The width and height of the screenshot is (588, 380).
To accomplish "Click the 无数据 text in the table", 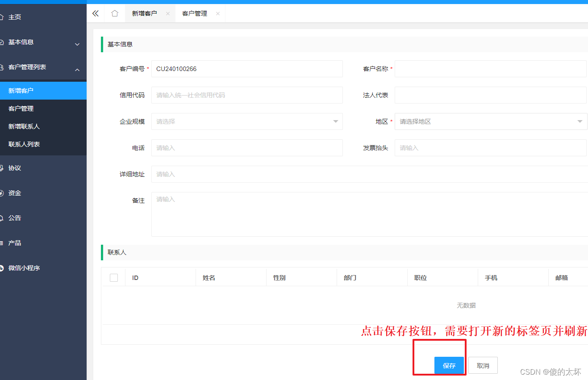I will click(x=466, y=305).
